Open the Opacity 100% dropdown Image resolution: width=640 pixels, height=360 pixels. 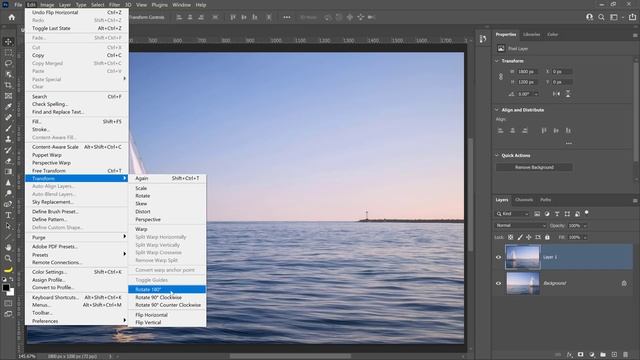pyautogui.click(x=585, y=226)
